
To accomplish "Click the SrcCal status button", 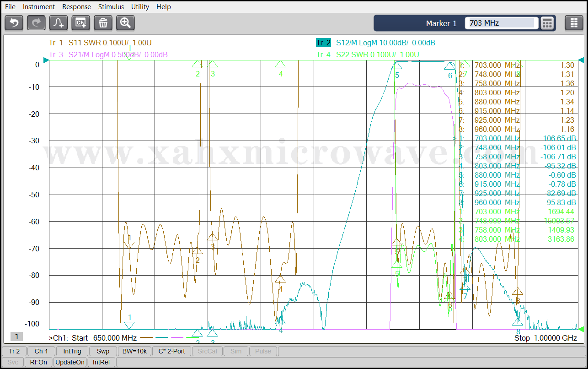I will 207,351.
